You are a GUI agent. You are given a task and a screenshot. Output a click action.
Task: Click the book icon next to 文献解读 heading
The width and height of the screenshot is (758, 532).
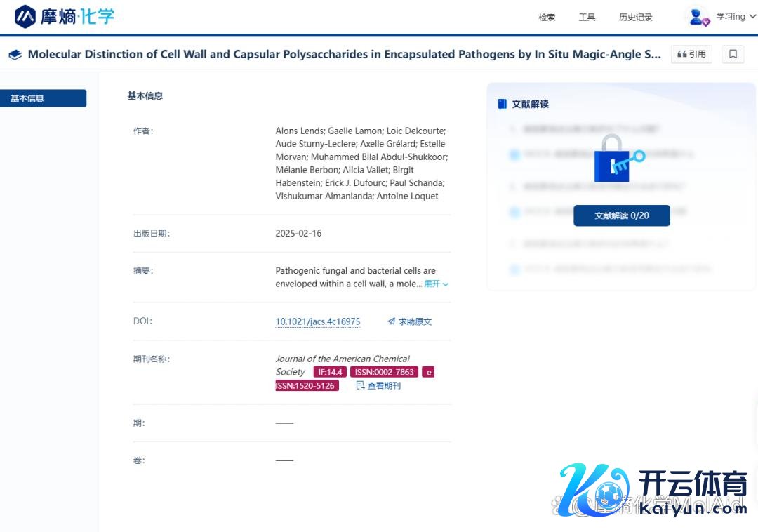(502, 104)
